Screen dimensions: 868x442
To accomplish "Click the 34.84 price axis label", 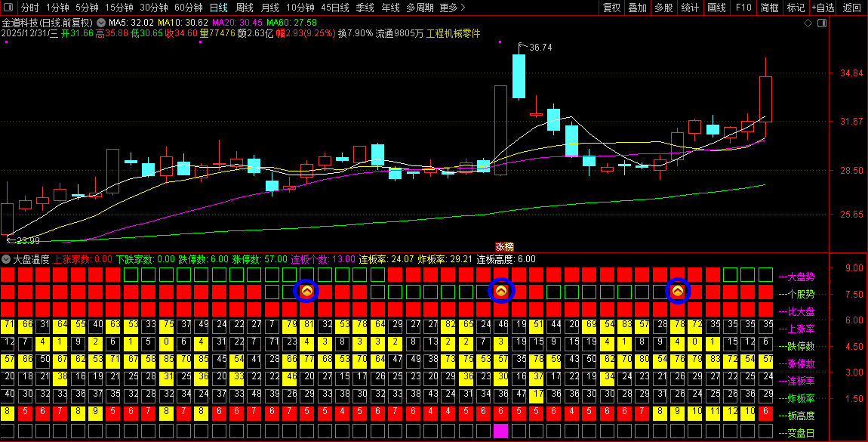I will pyautogui.click(x=851, y=73).
